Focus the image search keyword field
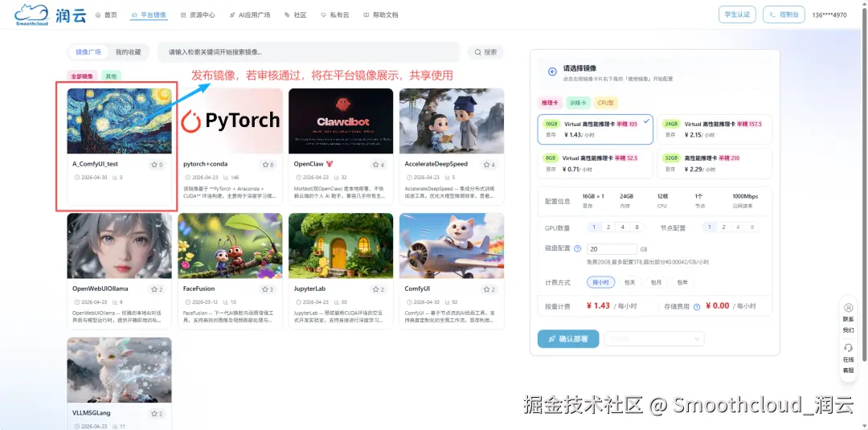Screen dimensions: 868x430 click(309, 52)
